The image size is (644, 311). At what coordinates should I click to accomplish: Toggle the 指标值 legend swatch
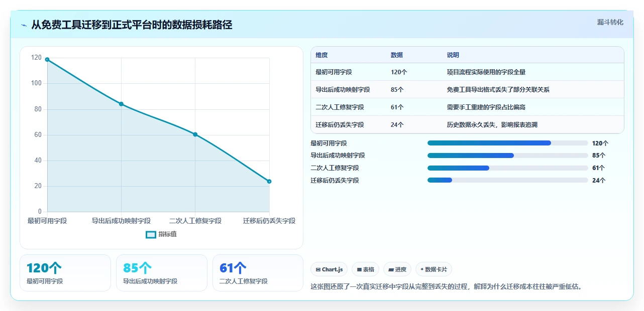[151, 234]
